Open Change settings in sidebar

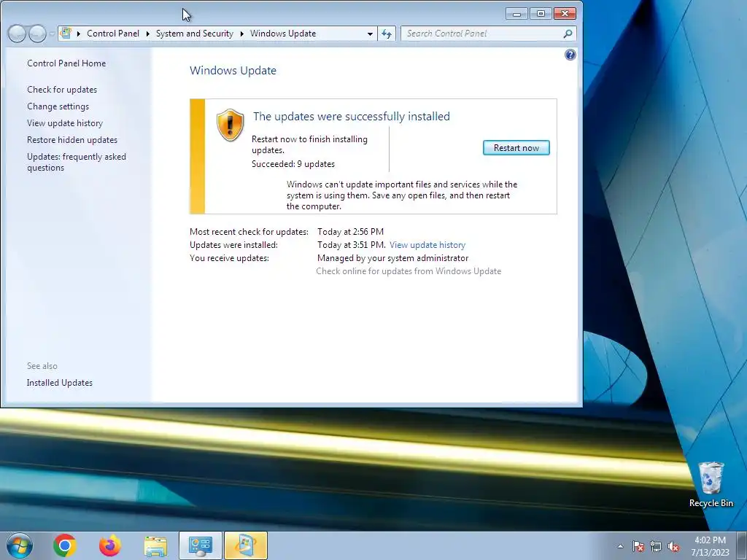click(58, 106)
